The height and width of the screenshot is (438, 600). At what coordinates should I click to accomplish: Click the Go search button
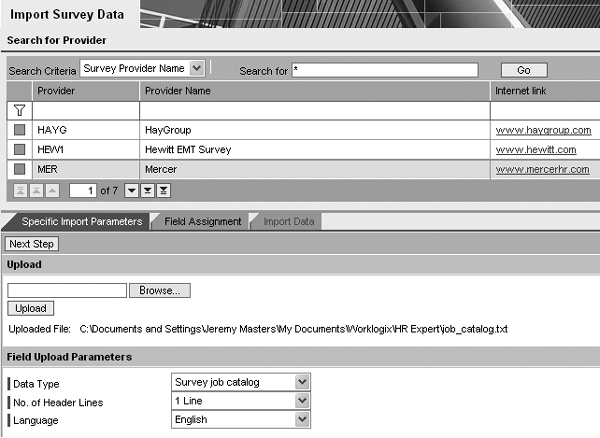pos(524,70)
